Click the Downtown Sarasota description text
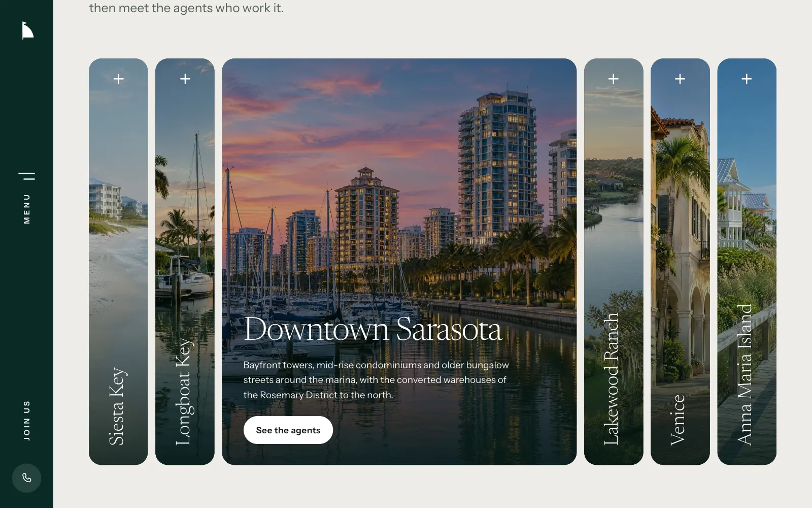 (x=376, y=380)
